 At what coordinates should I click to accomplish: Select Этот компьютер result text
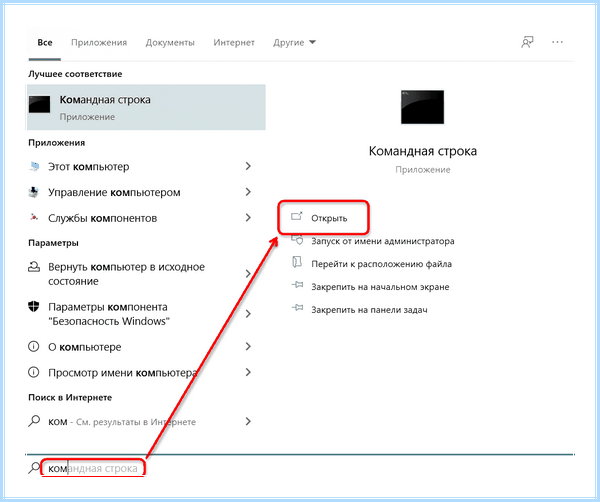(89, 167)
